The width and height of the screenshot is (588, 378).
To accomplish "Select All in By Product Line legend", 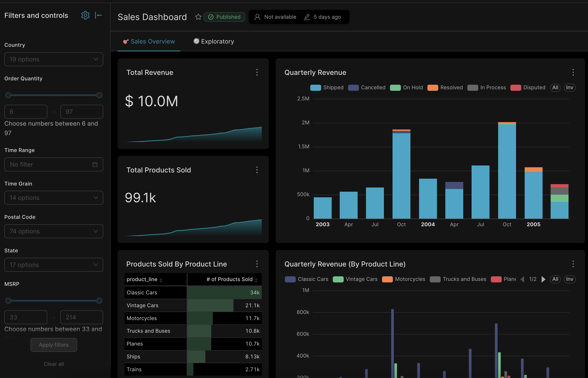I will point(555,279).
